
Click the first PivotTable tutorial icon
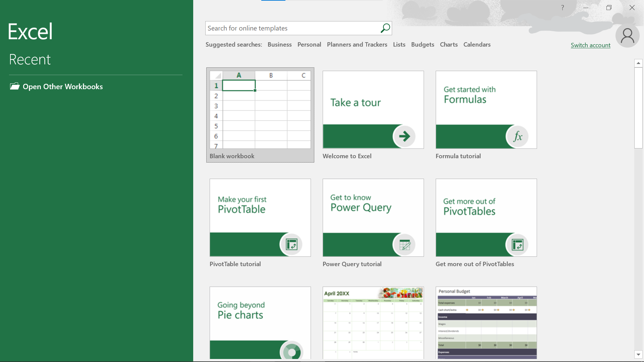point(291,244)
